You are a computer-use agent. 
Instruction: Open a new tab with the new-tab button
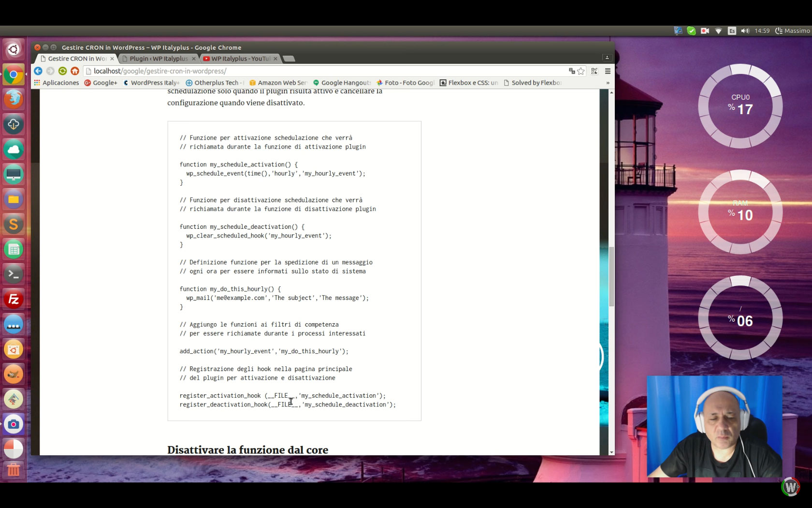(289, 59)
